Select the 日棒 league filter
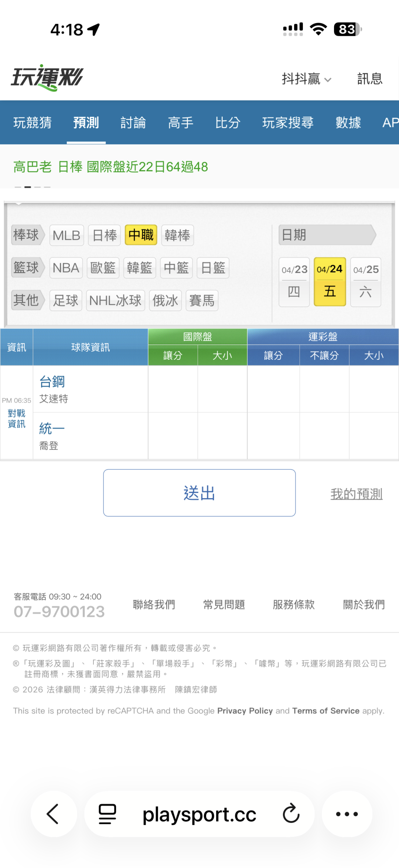This screenshot has height=868, width=399. (x=105, y=235)
